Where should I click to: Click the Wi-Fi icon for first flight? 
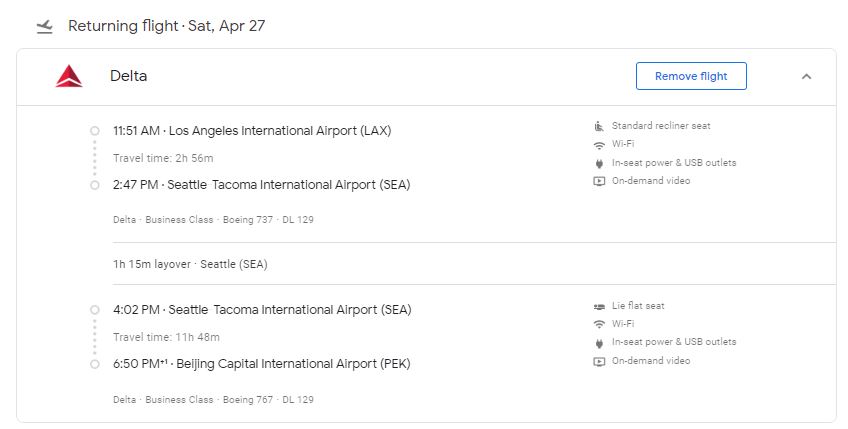pos(599,144)
